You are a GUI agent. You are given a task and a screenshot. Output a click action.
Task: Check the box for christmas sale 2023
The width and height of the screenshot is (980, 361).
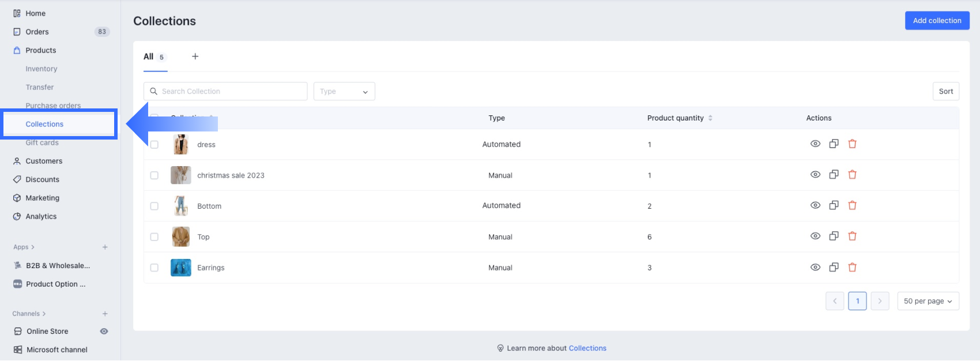(x=154, y=175)
